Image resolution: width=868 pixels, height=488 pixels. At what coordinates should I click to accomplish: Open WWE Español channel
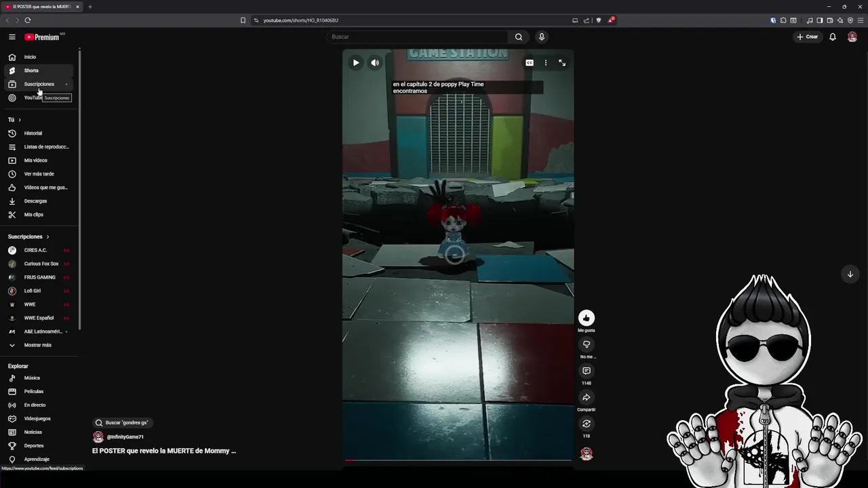tap(39, 318)
